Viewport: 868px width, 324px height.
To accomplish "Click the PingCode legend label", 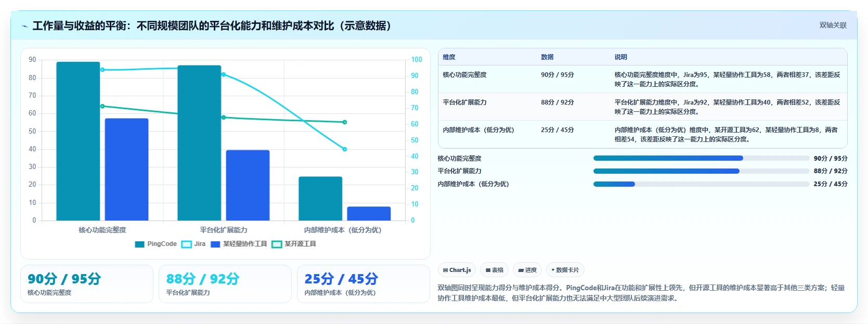I will (x=162, y=244).
